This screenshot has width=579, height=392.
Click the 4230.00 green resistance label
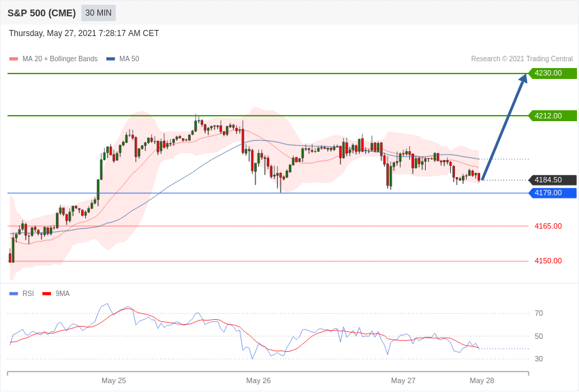[x=553, y=73]
